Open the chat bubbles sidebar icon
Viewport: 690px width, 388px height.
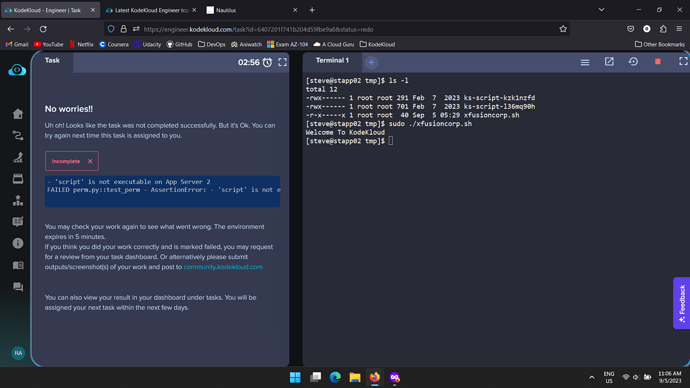[x=18, y=287]
